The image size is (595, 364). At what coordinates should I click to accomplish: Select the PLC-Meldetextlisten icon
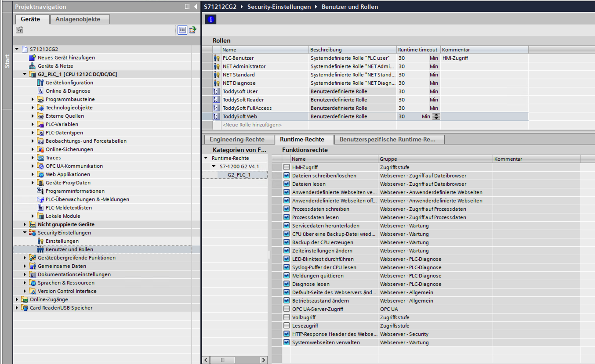(40, 208)
